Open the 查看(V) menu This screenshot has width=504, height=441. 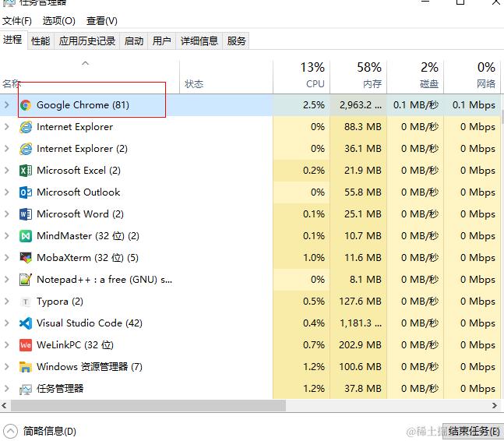pyautogui.click(x=102, y=21)
